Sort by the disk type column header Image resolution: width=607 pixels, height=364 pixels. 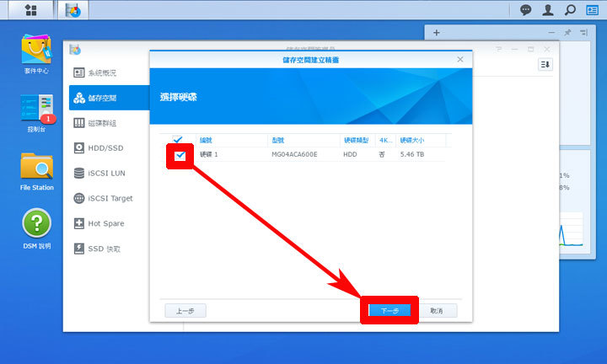[357, 140]
